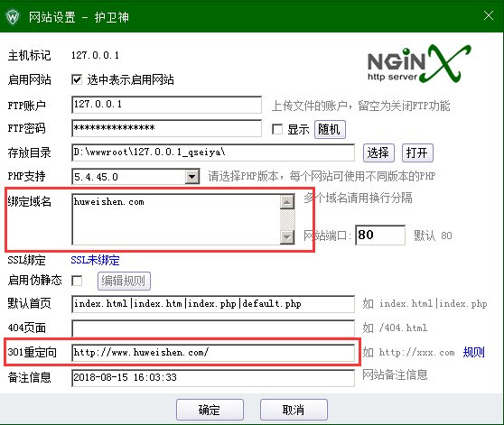Confirm settings with the 确定 button

[x=210, y=410]
